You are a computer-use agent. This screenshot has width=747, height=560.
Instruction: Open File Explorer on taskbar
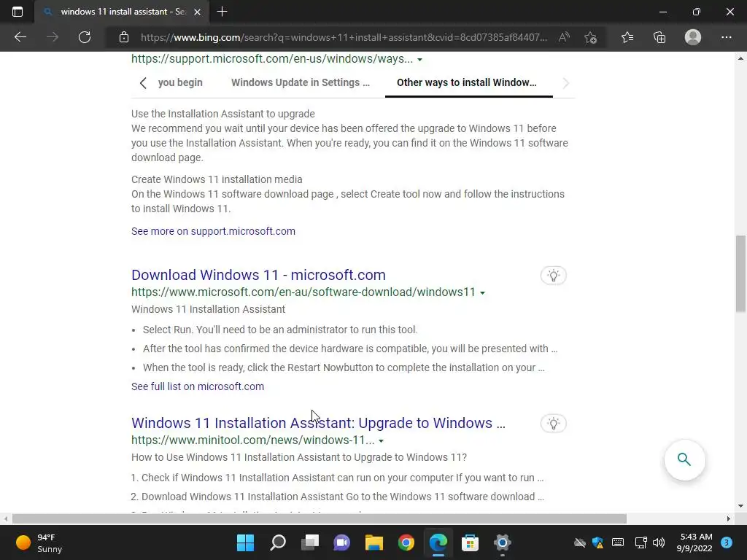[x=374, y=542]
